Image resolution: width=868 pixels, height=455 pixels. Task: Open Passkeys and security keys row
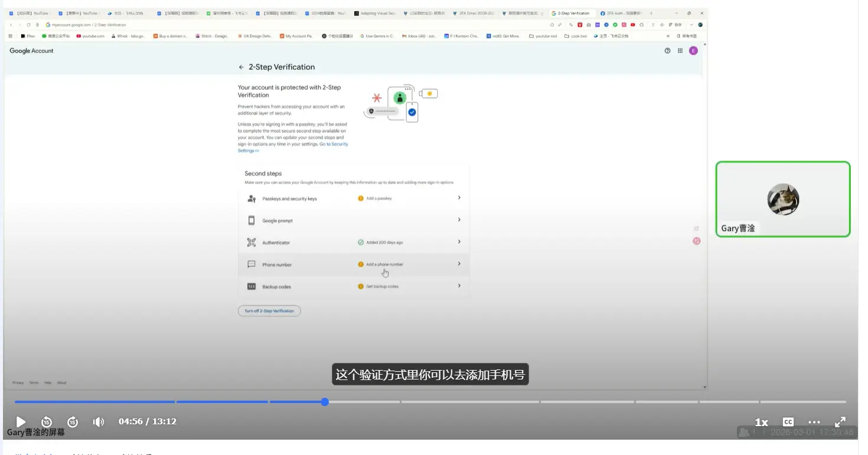tap(354, 198)
